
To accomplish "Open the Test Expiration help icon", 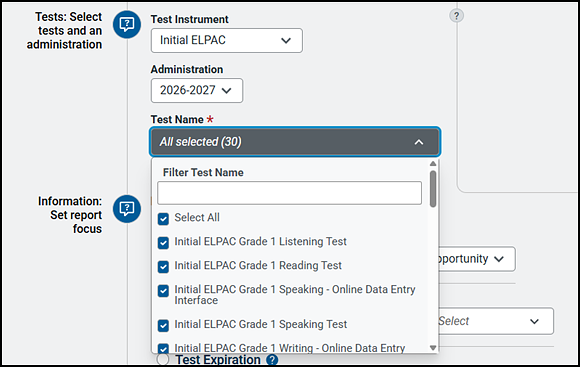I will point(272,360).
